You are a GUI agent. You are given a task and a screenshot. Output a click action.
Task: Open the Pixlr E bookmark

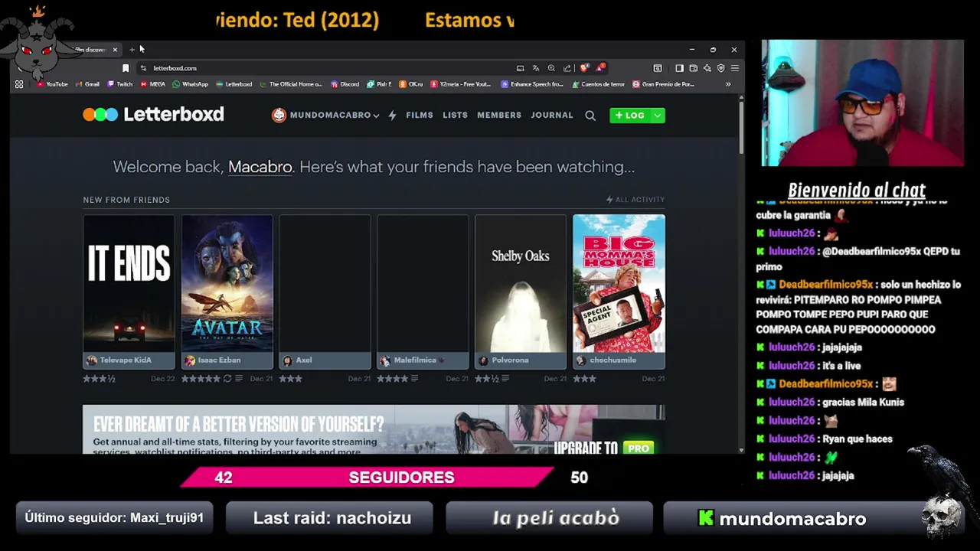tap(380, 84)
